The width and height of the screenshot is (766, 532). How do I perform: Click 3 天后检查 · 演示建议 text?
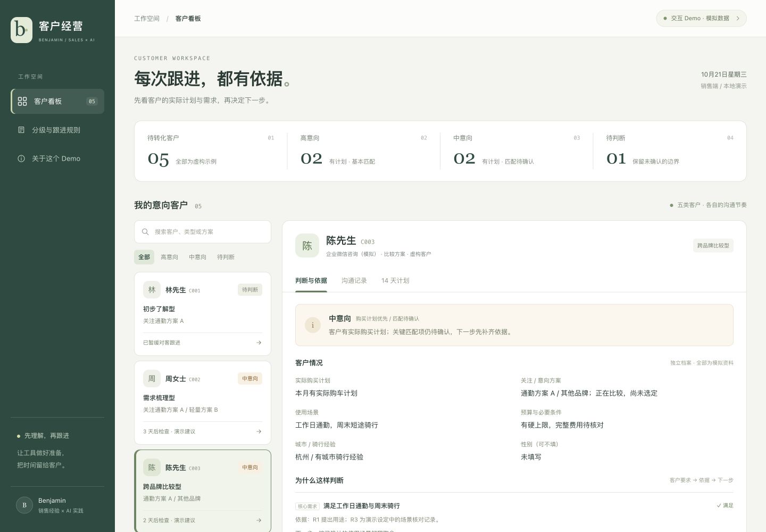pyautogui.click(x=169, y=431)
